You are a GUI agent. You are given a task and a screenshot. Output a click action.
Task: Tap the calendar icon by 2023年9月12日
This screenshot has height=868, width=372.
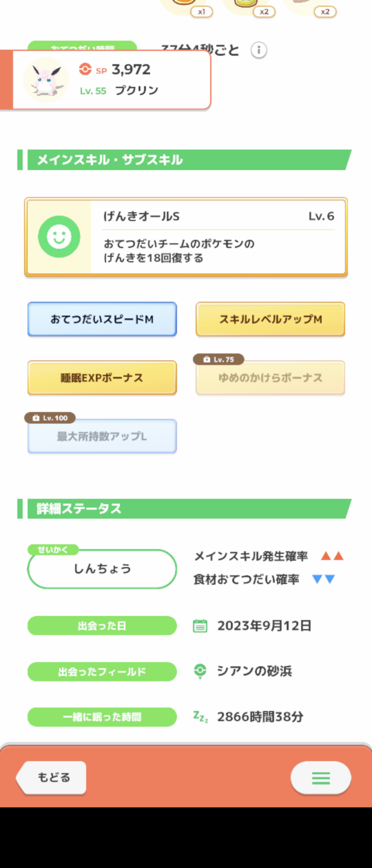coord(200,626)
